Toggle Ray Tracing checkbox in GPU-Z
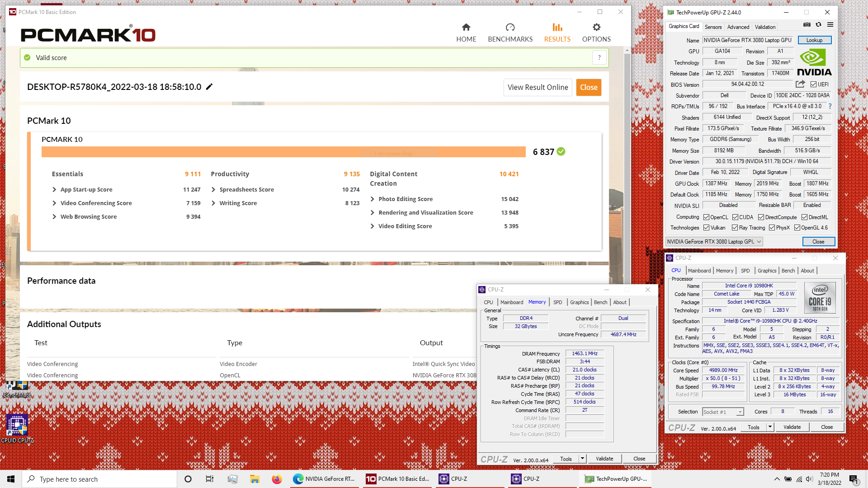The image size is (868, 488). tap(735, 228)
